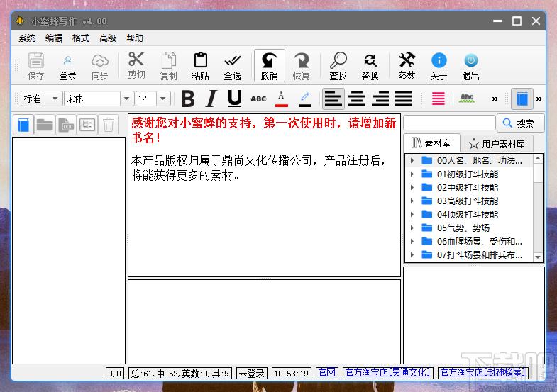This screenshot has width=557, height=392.
Task: Click the Undo (撤销) arrow icon
Action: [270, 65]
